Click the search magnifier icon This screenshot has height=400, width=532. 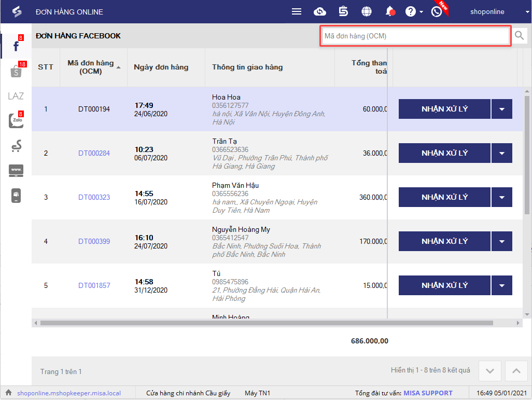tap(520, 36)
